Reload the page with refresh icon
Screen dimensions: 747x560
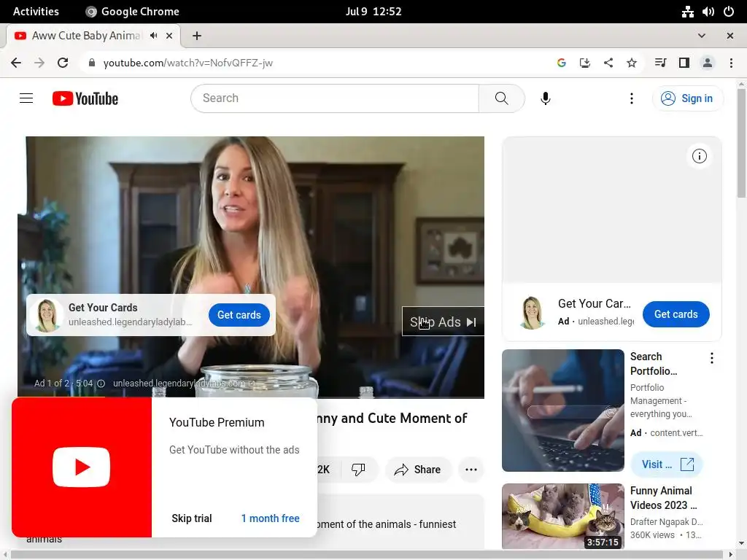(63, 63)
